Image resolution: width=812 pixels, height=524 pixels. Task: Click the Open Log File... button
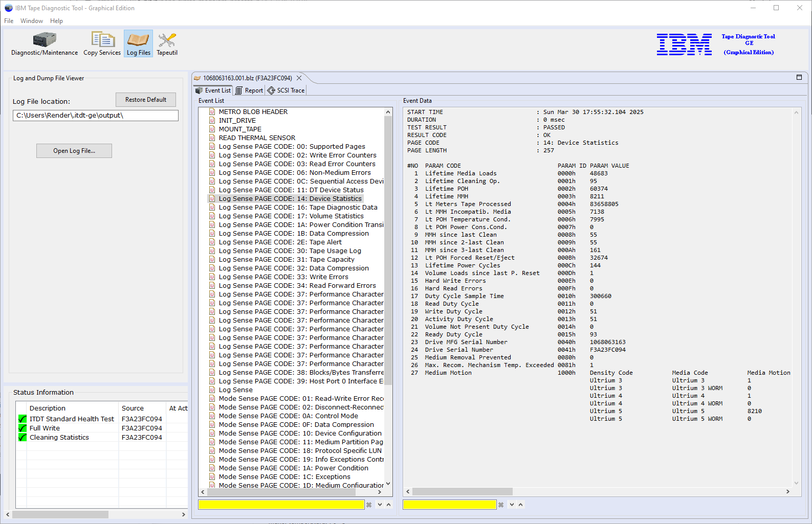point(74,151)
